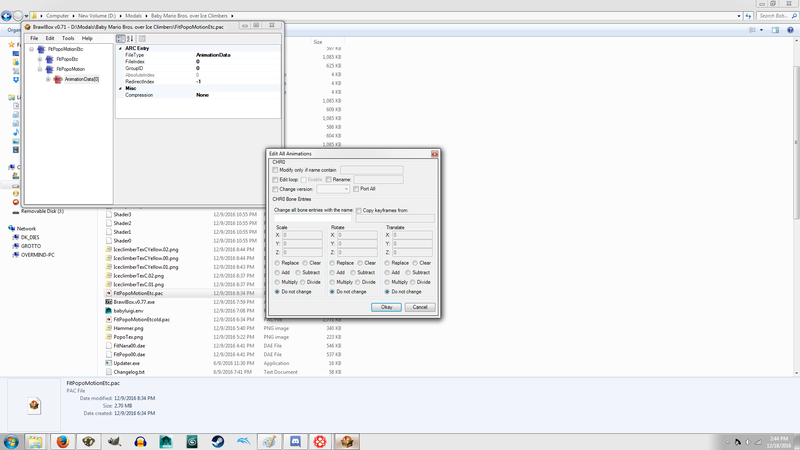The height and width of the screenshot is (450, 800).
Task: Click the Audacity headphones taskbar icon
Action: tap(140, 441)
